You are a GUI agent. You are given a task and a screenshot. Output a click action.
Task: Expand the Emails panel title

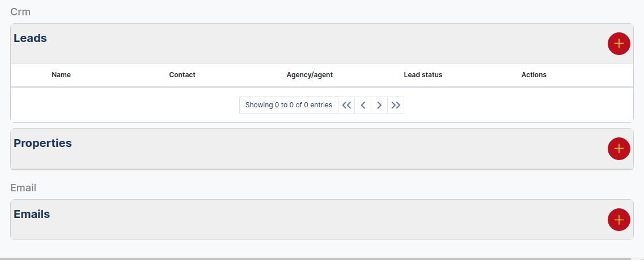pyautogui.click(x=32, y=215)
